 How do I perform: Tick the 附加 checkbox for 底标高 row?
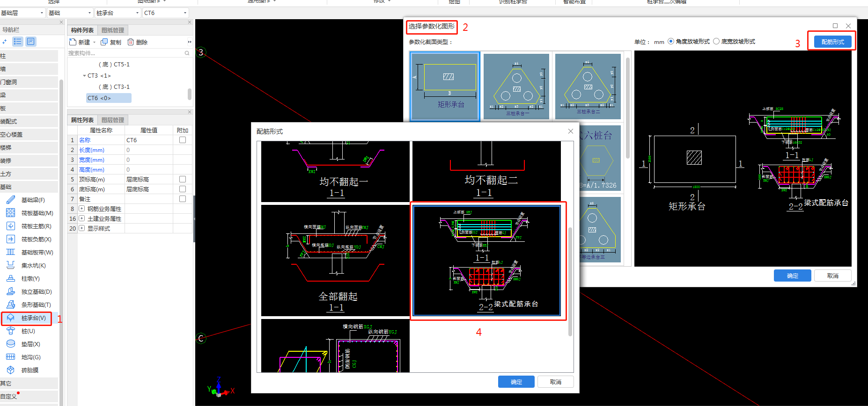pos(183,189)
